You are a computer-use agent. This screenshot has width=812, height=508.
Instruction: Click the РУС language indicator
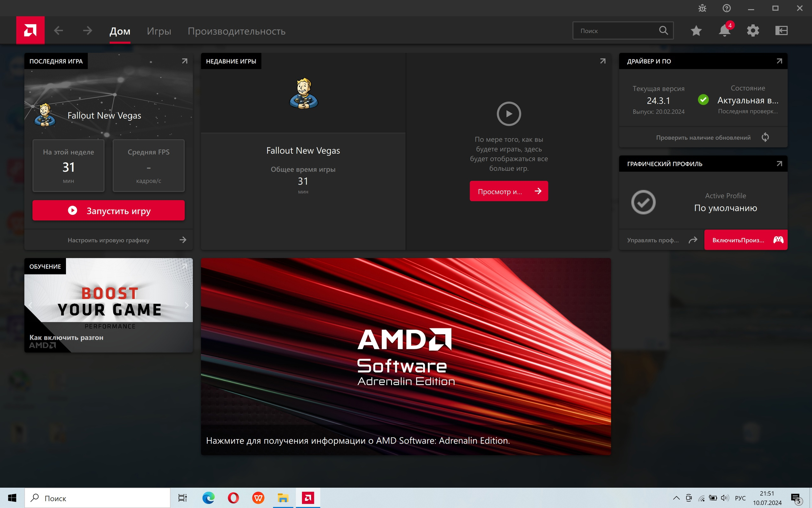click(x=740, y=498)
